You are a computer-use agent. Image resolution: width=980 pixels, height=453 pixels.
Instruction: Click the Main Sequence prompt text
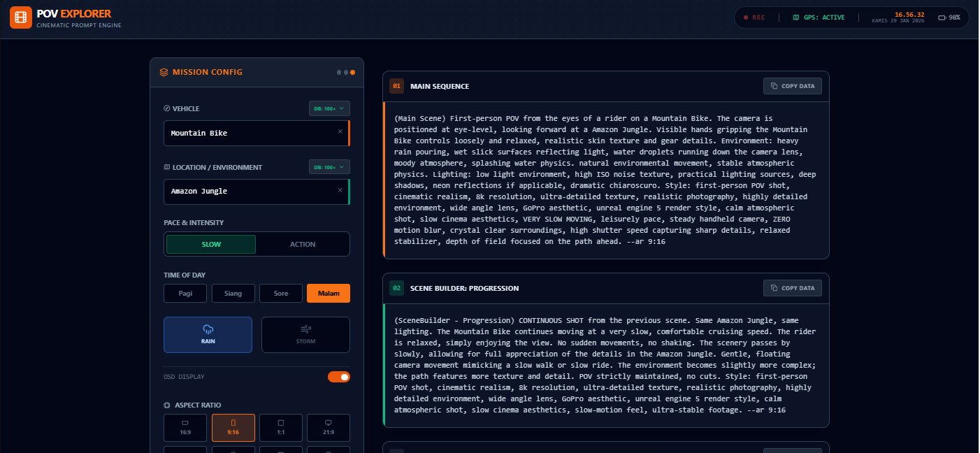605,180
